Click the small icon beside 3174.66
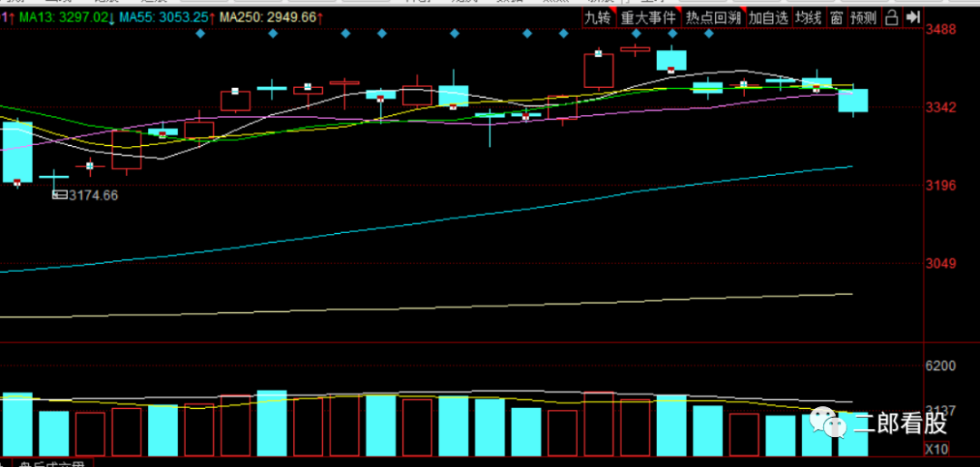 point(60,195)
